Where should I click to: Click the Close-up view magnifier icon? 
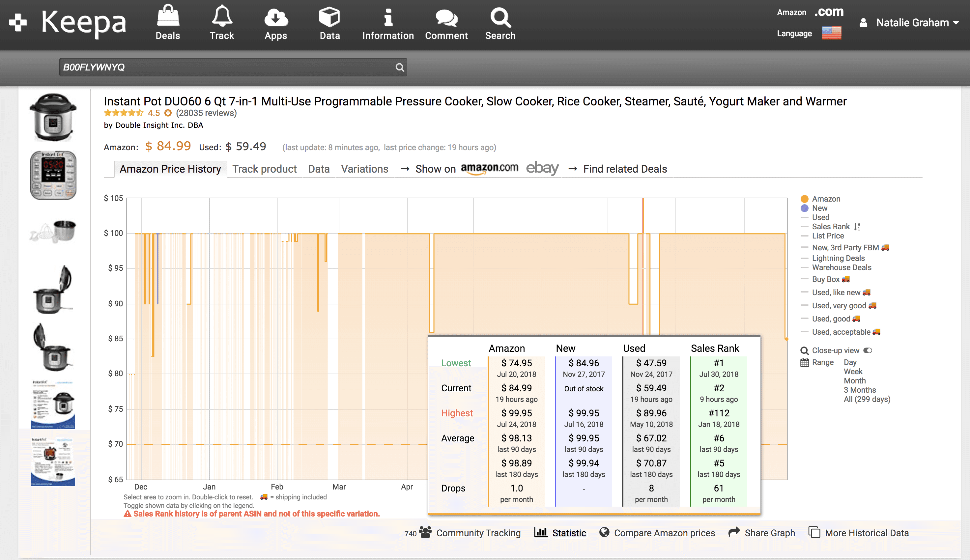pos(804,350)
